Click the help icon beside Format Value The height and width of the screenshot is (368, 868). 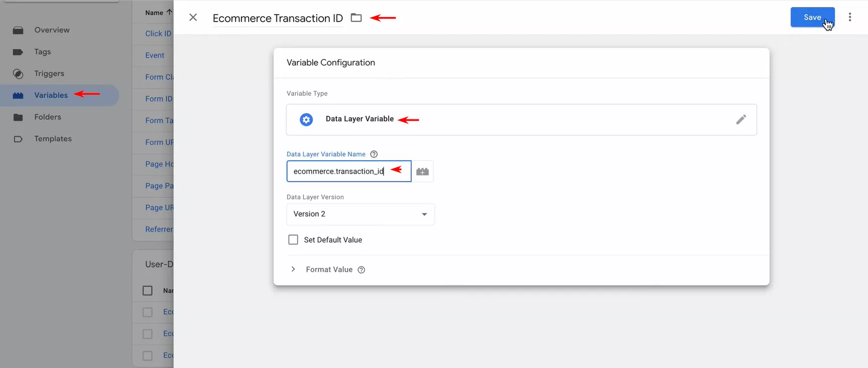[361, 270]
